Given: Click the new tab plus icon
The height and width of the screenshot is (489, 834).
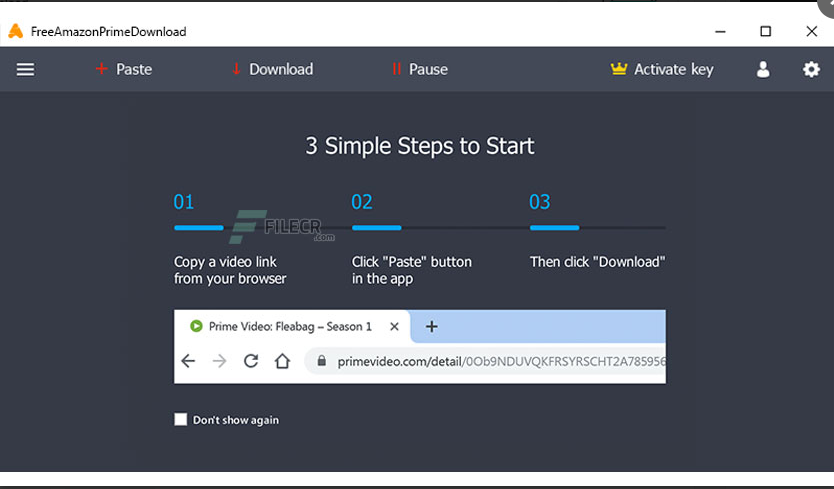Looking at the screenshot, I should click(x=432, y=326).
